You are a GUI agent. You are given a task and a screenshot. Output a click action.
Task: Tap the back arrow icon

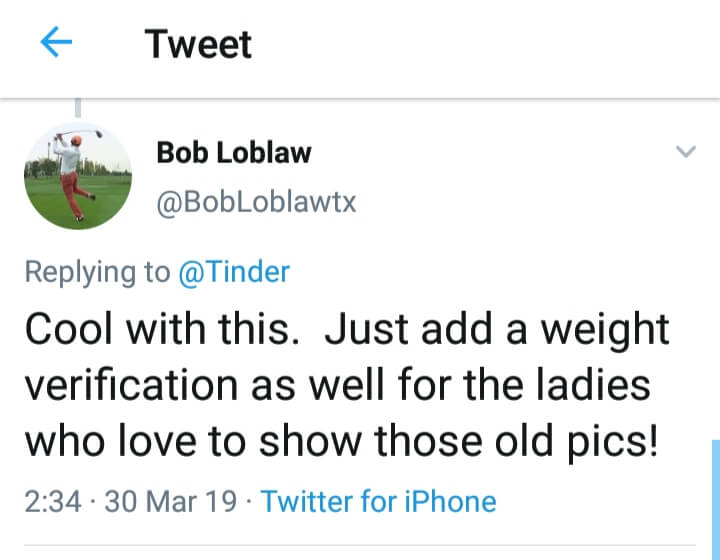pyautogui.click(x=57, y=44)
